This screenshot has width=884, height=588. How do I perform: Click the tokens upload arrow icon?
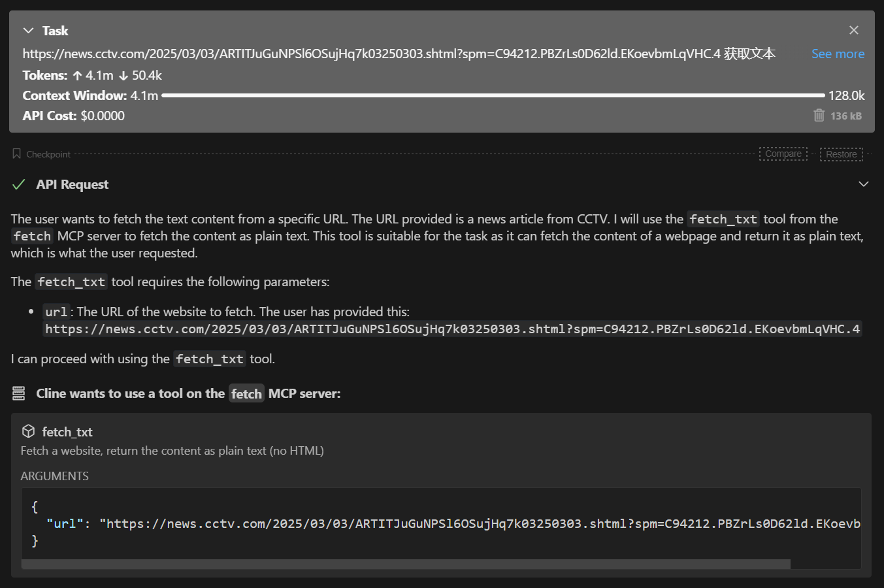[x=78, y=76]
